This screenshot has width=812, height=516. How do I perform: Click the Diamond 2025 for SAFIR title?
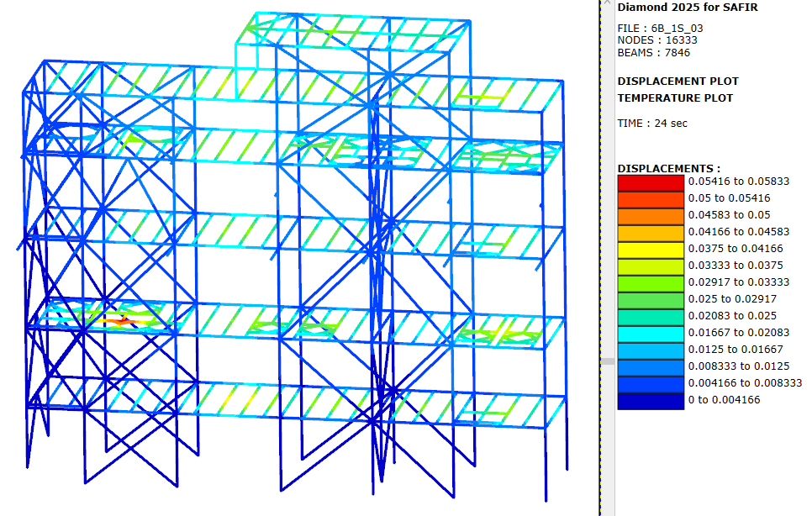[683, 6]
